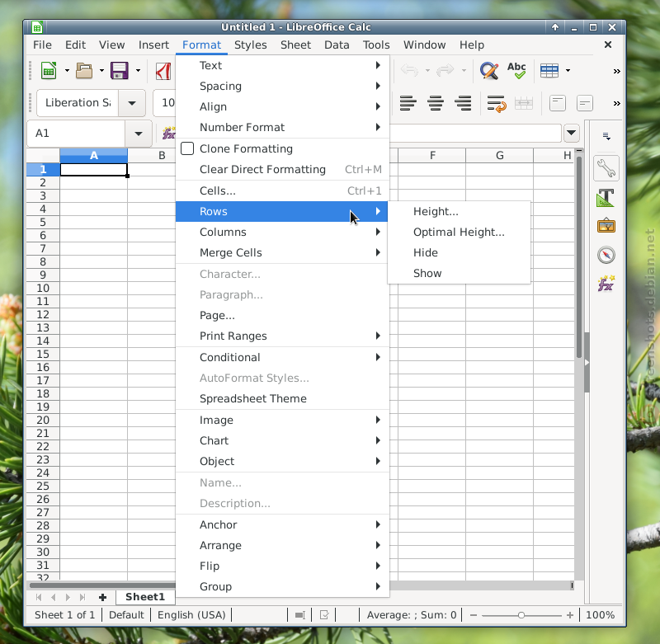
Task: Toggle the Clone Formatting checkbox
Action: 187,148
